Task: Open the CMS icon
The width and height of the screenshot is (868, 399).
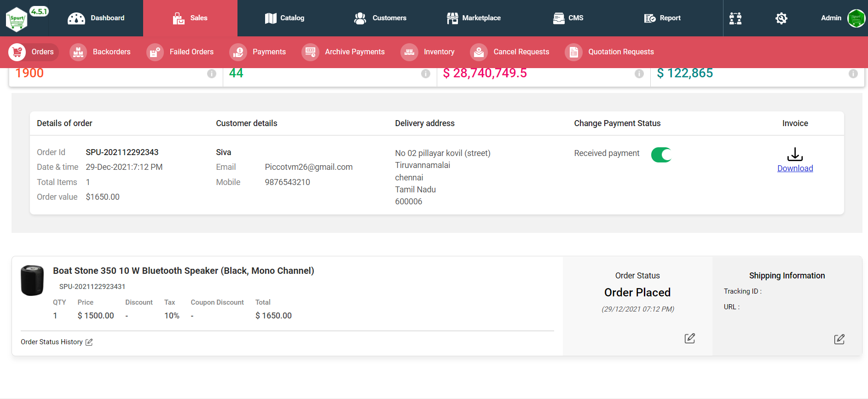Action: (559, 18)
